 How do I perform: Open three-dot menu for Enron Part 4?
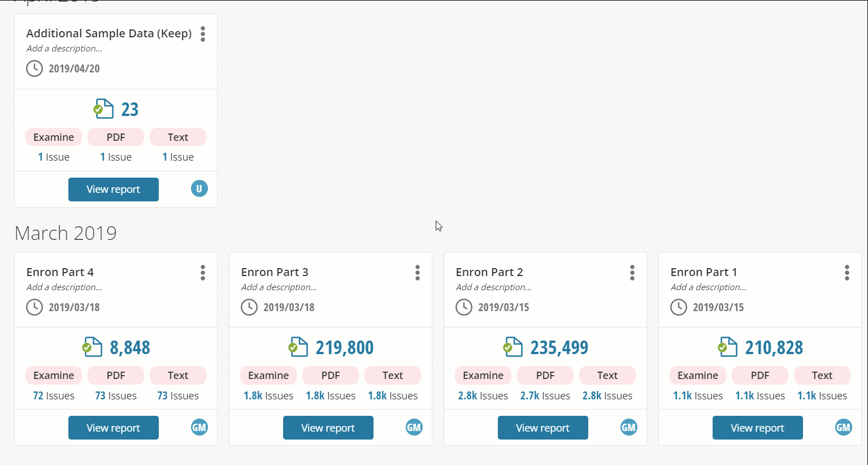tap(203, 273)
